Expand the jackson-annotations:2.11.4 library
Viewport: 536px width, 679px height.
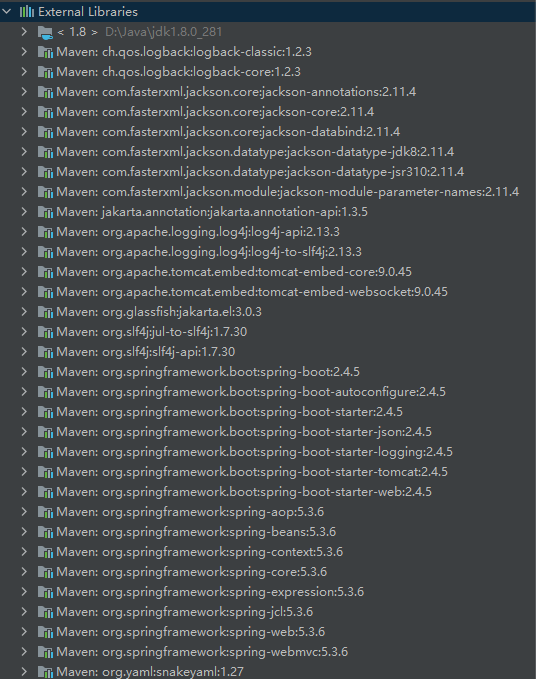[24, 91]
